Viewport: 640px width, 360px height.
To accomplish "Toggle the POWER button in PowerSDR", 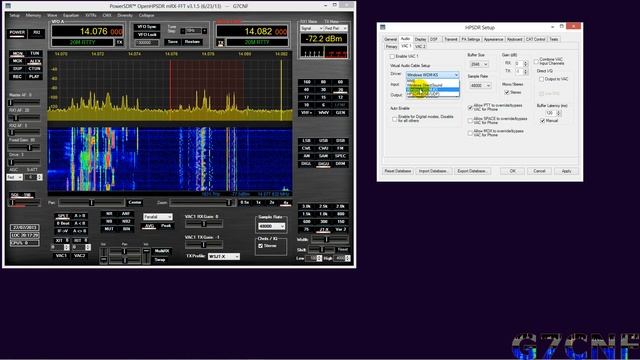I will coord(17,33).
